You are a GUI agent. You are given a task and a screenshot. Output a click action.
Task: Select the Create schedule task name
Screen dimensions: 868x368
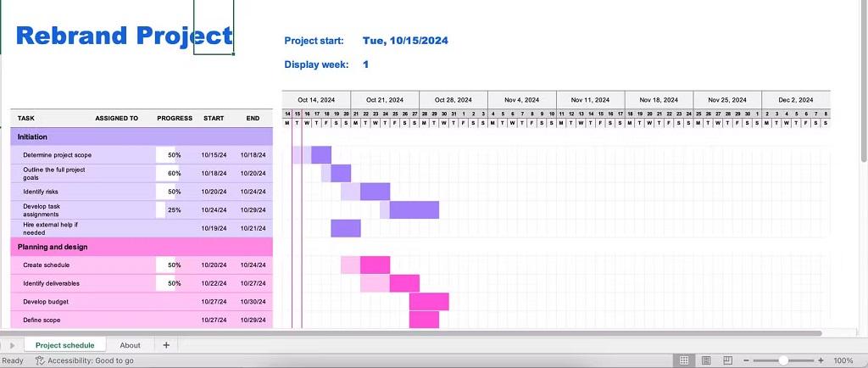coord(46,265)
